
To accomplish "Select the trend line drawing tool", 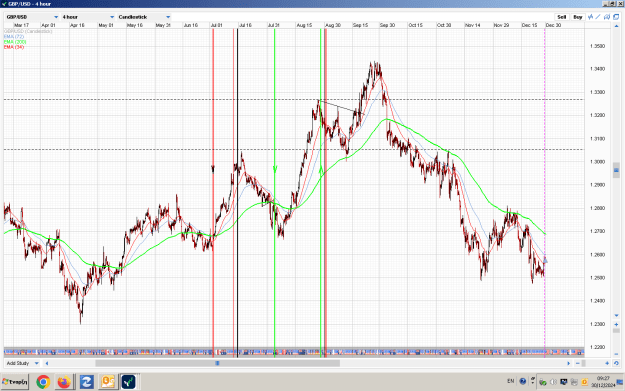I will (598, 17).
